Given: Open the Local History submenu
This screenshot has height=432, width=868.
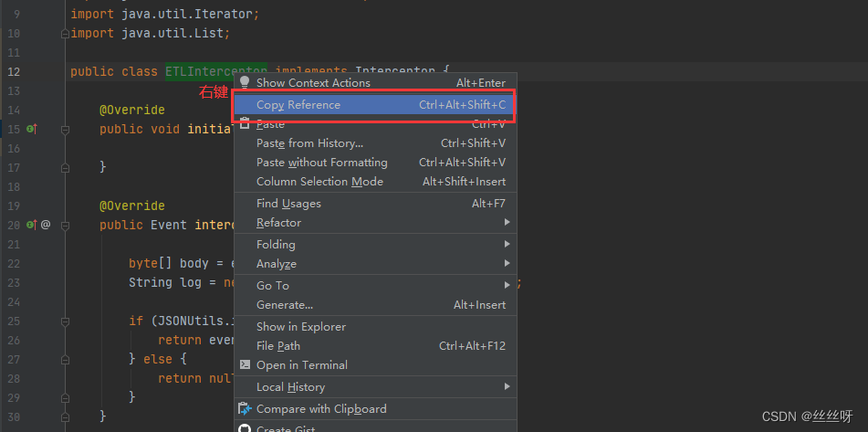Looking at the screenshot, I should [375, 387].
